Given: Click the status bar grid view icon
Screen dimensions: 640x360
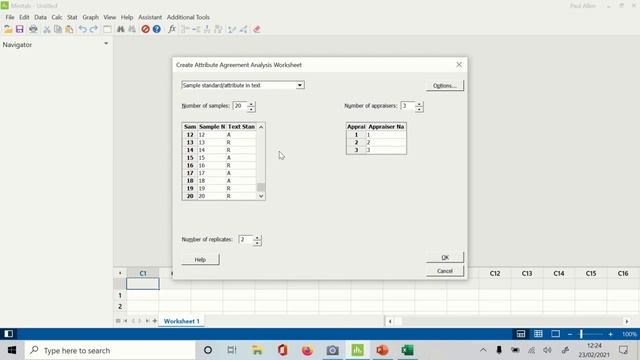Looking at the screenshot, I should pyautogui.click(x=538, y=334).
